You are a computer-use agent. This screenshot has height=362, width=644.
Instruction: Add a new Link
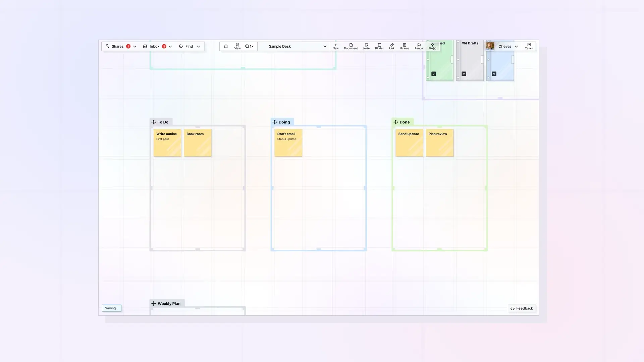pyautogui.click(x=392, y=46)
